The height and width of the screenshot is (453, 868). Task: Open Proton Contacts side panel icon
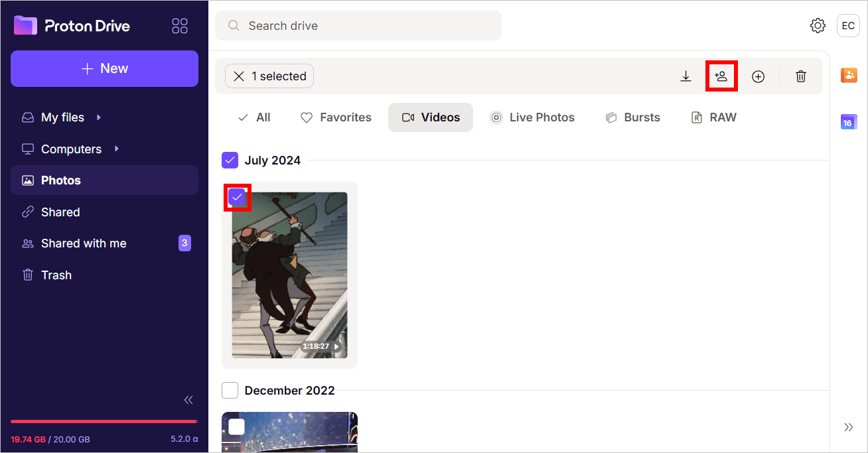click(849, 75)
